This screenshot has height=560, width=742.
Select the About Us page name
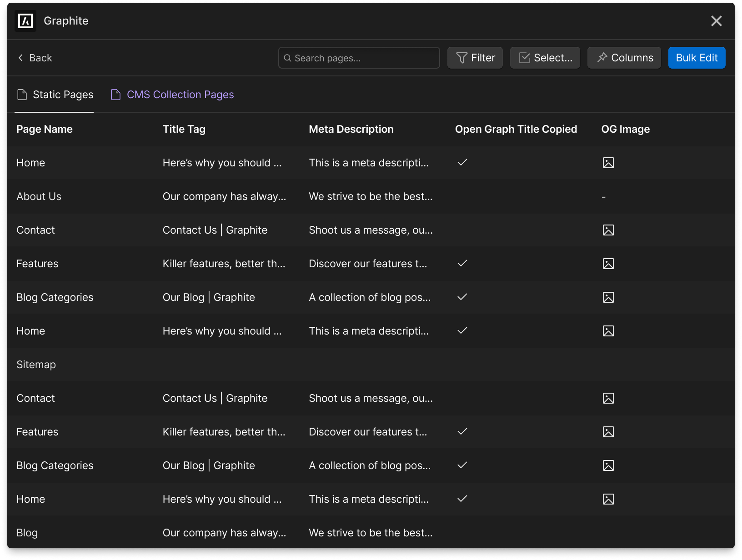39,196
